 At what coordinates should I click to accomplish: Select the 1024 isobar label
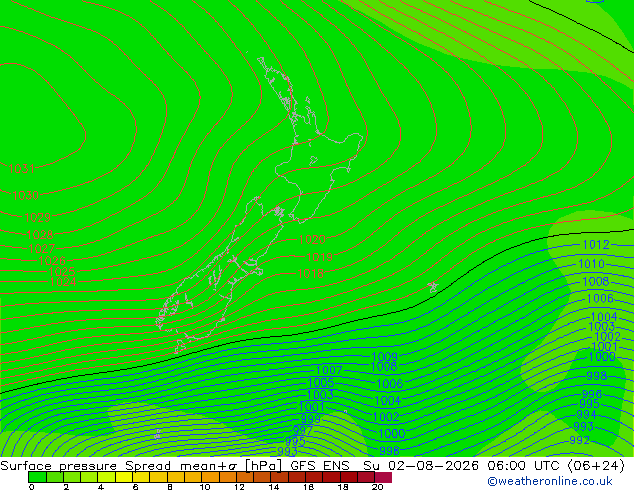coord(63,282)
